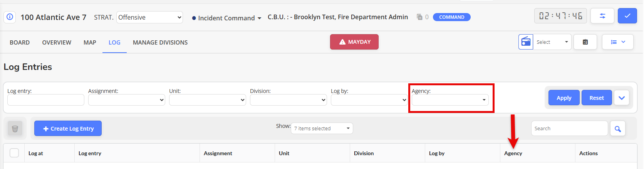
Task: Open the STRAT. Offensive dropdown
Action: (x=149, y=17)
